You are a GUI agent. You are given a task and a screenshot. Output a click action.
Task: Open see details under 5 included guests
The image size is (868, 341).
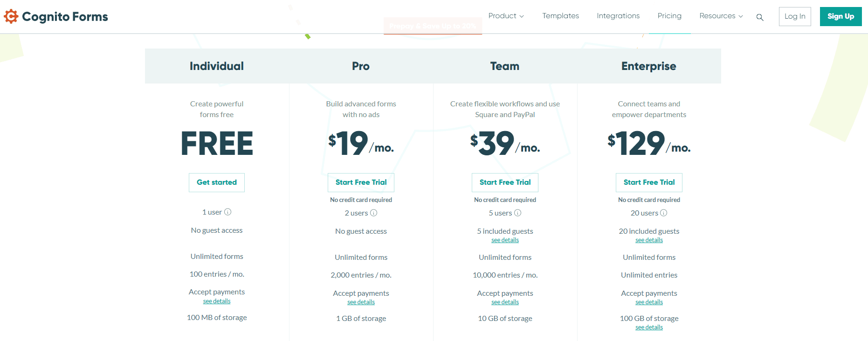(x=505, y=240)
